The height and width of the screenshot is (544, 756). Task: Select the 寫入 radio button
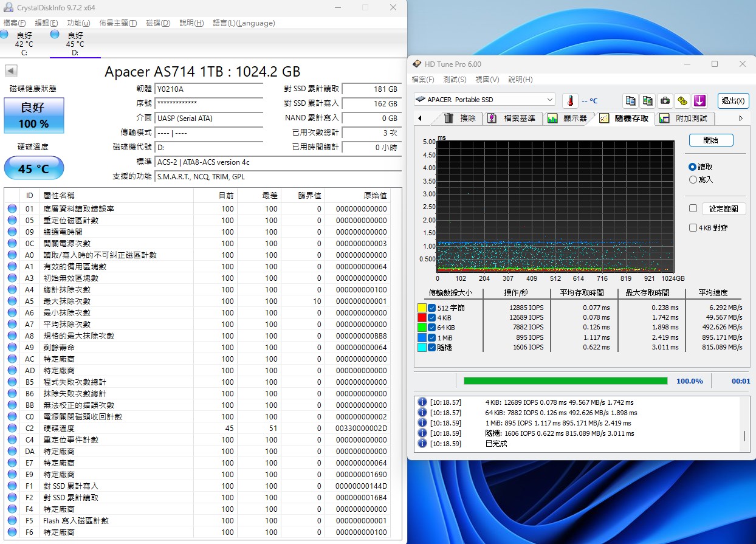[x=692, y=179]
